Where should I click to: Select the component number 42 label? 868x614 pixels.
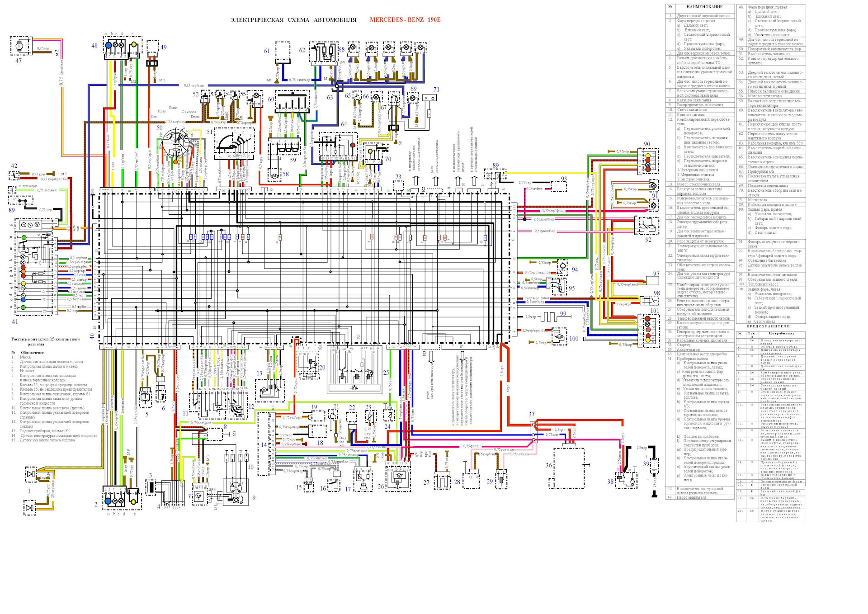(x=14, y=166)
